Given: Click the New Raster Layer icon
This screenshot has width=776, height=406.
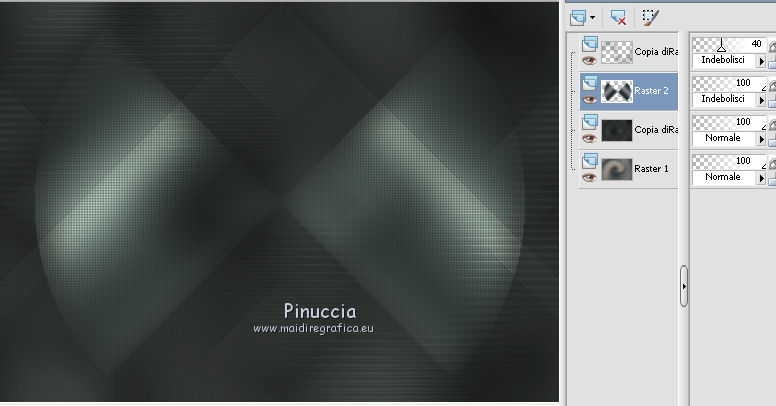Looking at the screenshot, I should (x=578, y=18).
